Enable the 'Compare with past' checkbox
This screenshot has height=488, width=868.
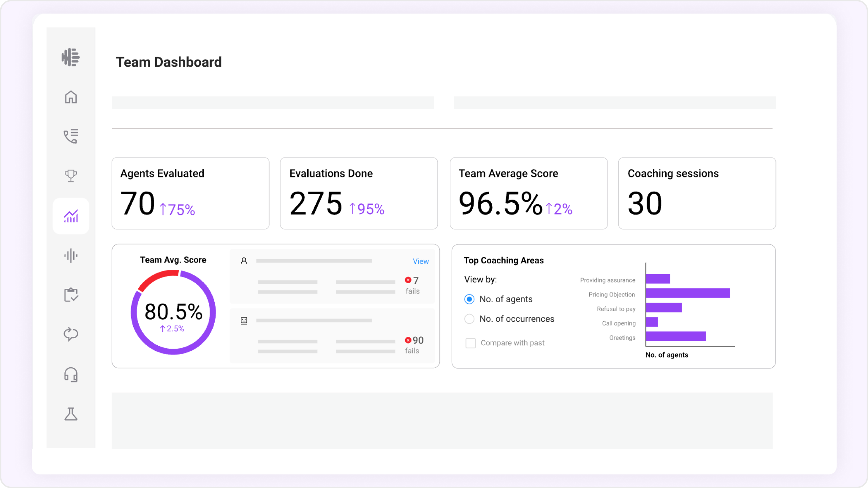(471, 343)
